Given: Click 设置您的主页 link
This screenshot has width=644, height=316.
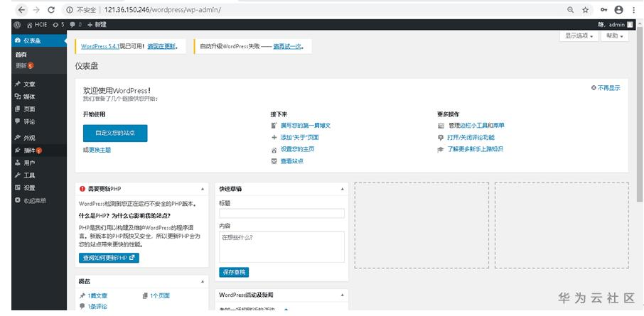Looking at the screenshot, I should point(297,149).
